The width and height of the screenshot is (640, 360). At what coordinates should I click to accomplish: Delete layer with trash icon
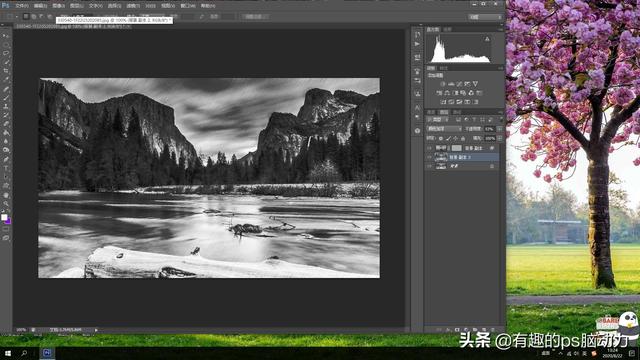tap(493, 329)
